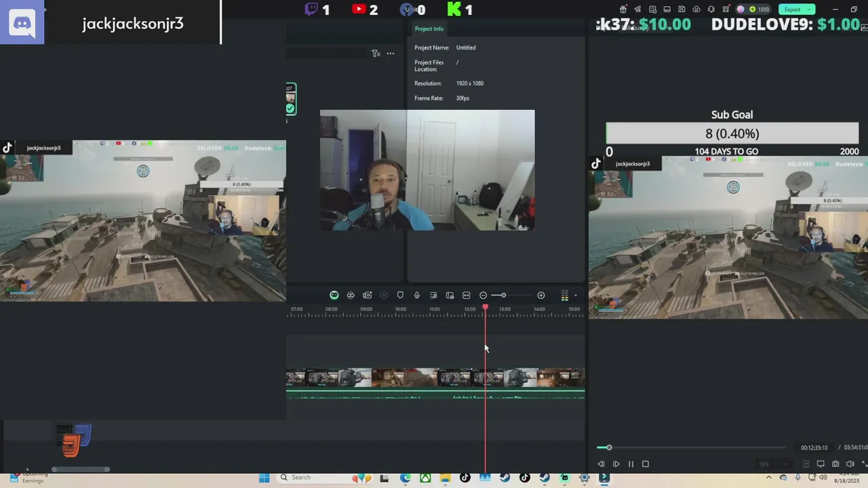Click the 1889 credits badge
The height and width of the screenshot is (488, 868).
point(761,9)
